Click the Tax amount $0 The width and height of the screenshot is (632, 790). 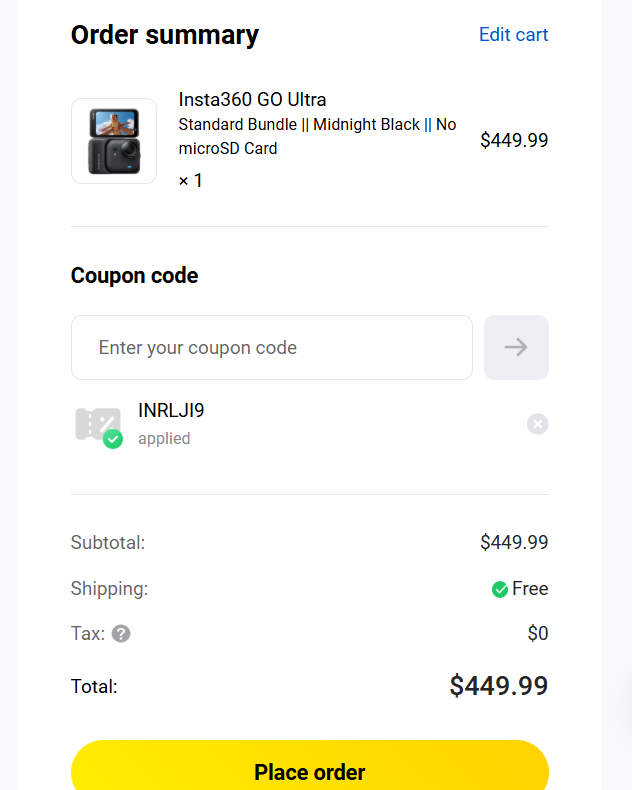pos(538,633)
